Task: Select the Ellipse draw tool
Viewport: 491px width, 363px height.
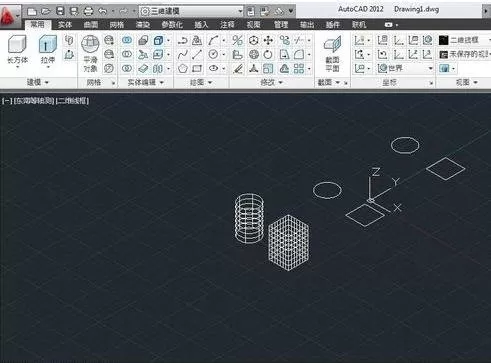Action: tap(213, 69)
